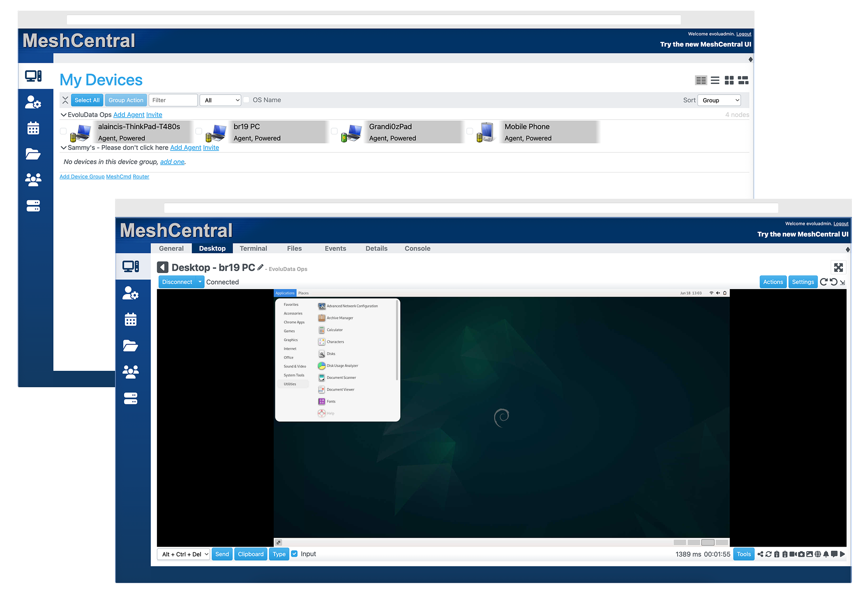Collapse the Sammy's device group
The width and height of the screenshot is (863, 616).
pyautogui.click(x=63, y=147)
